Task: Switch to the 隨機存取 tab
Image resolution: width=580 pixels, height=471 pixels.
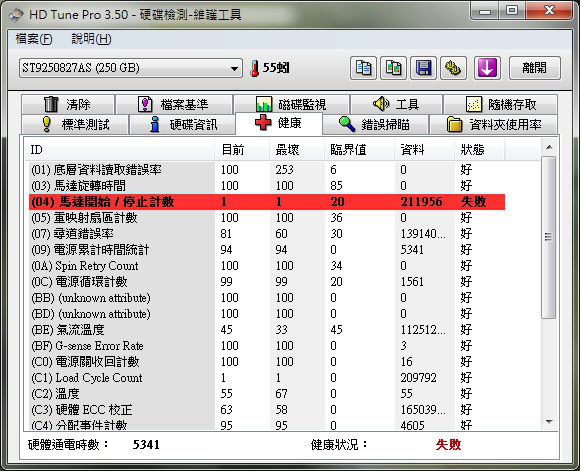Action: pyautogui.click(x=500, y=104)
